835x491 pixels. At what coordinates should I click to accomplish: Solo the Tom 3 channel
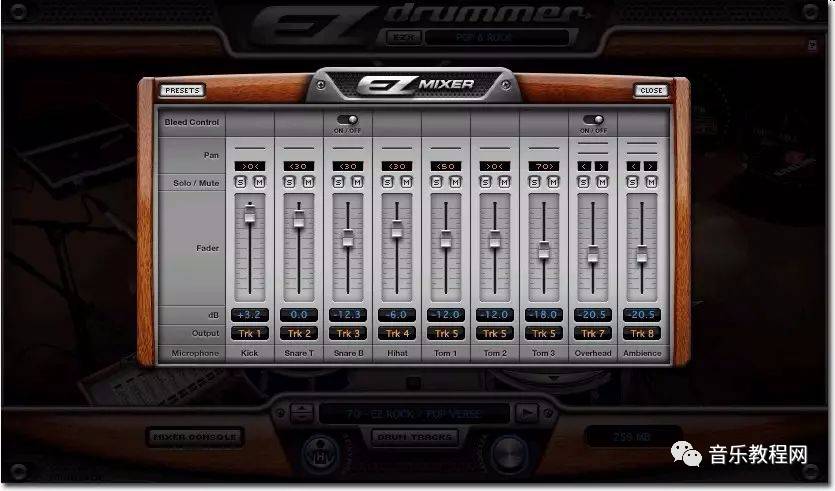(534, 183)
